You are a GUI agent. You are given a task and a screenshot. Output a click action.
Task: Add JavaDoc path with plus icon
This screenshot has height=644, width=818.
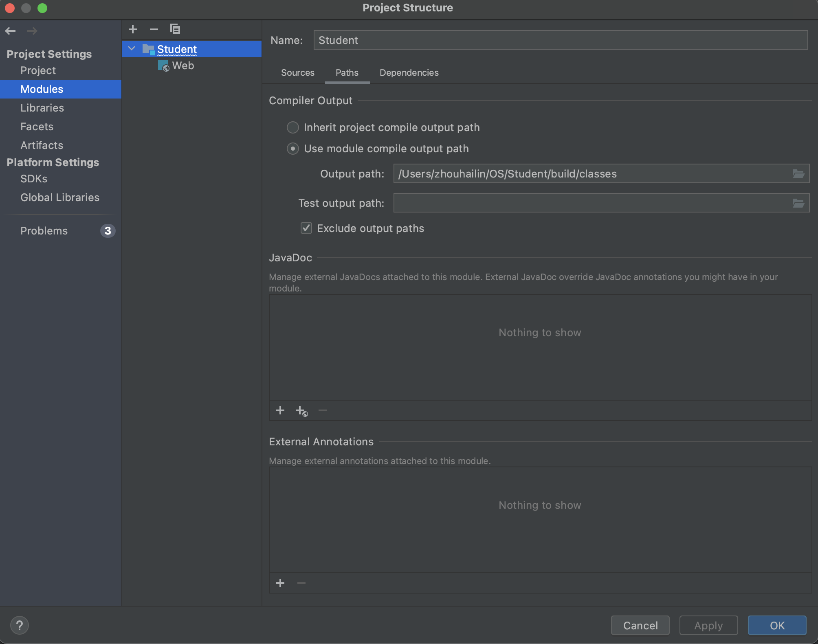point(280,410)
